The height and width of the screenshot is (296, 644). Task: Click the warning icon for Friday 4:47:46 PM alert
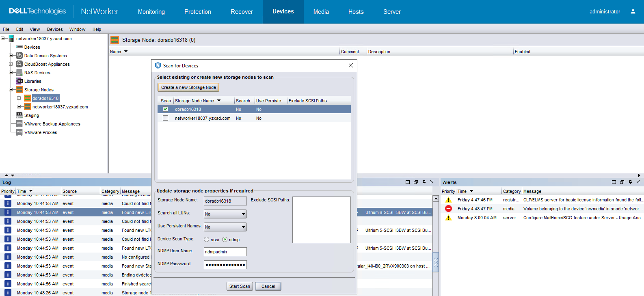[448, 200]
